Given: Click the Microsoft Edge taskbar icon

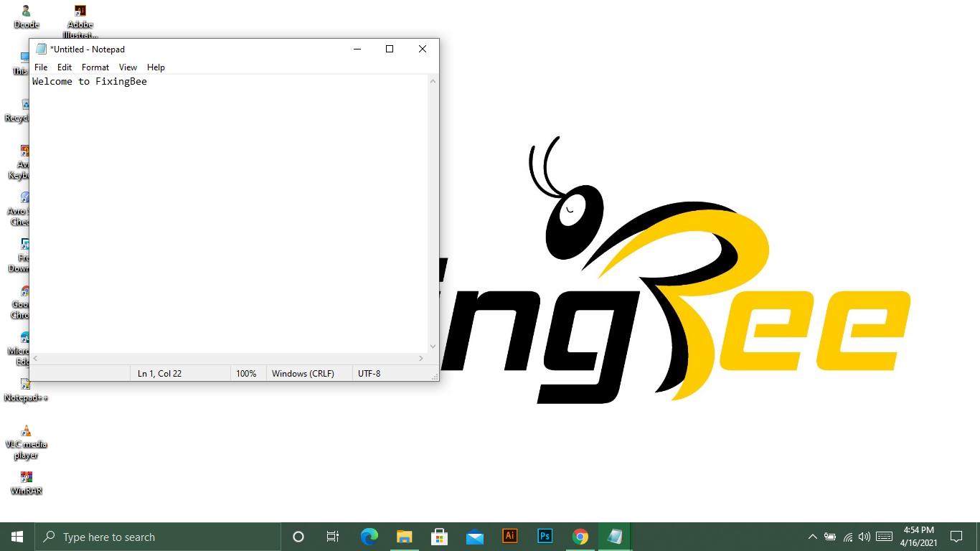Looking at the screenshot, I should (x=369, y=537).
